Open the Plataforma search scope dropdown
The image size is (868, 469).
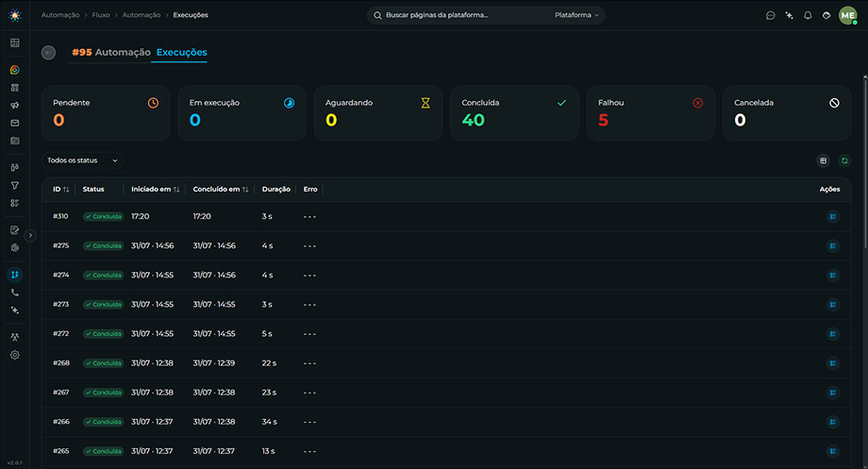point(576,15)
